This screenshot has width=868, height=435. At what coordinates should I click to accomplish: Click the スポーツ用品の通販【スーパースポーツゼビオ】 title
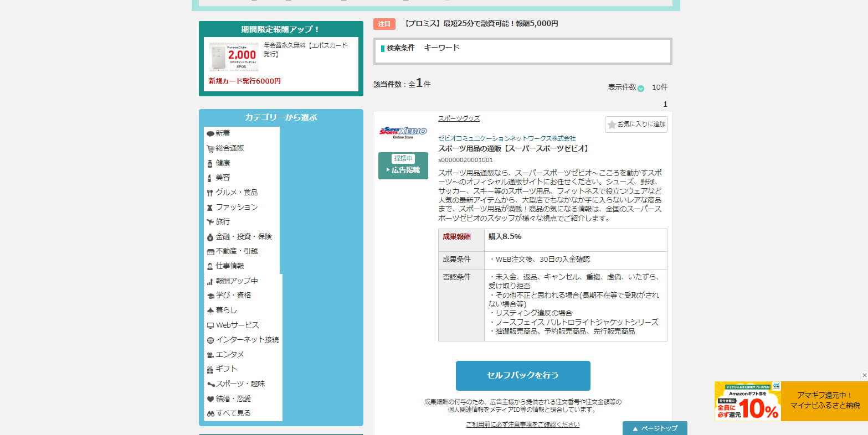[515, 148]
